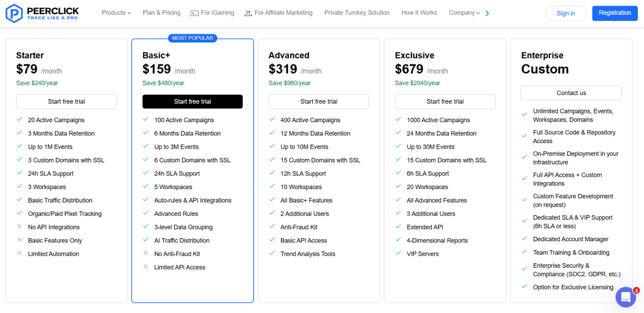644x313 pixels.
Task: Click the gamepad icon beside For iGaming
Action: click(194, 13)
